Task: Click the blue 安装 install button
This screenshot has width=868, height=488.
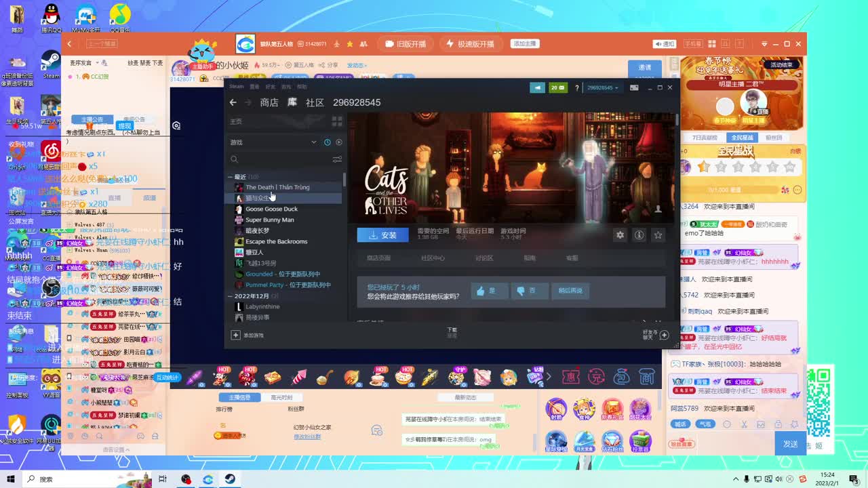Action: (x=383, y=235)
